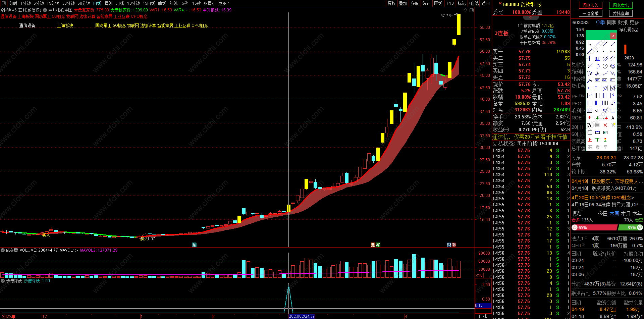Screen dimensions: 644x319
Task: Toggle the chart side panel icon
Action: [x=472, y=10]
